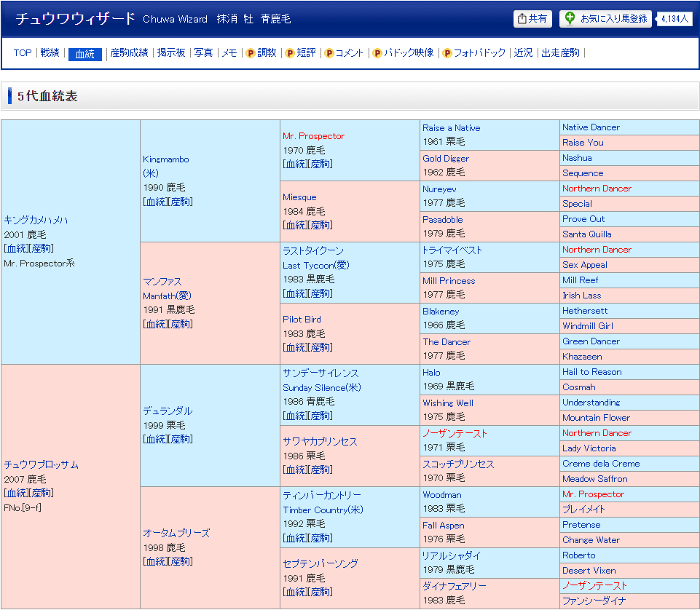Open セプテンバーソング horse link
Image resolution: width=700 pixels, height=610 pixels.
click(320, 563)
